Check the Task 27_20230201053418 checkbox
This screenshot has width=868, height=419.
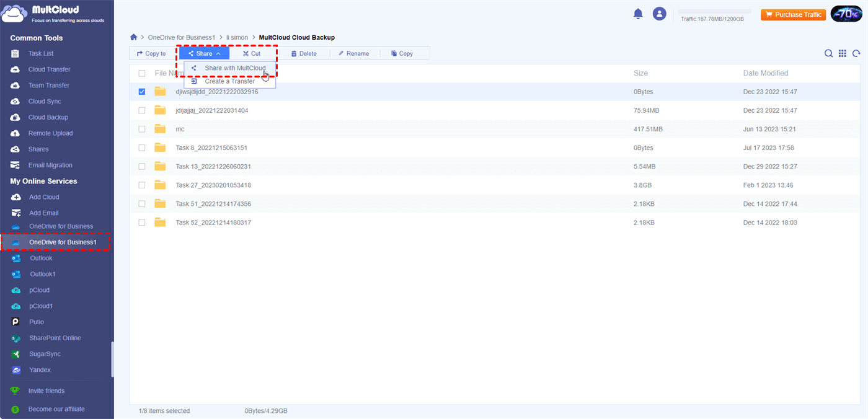tap(142, 185)
